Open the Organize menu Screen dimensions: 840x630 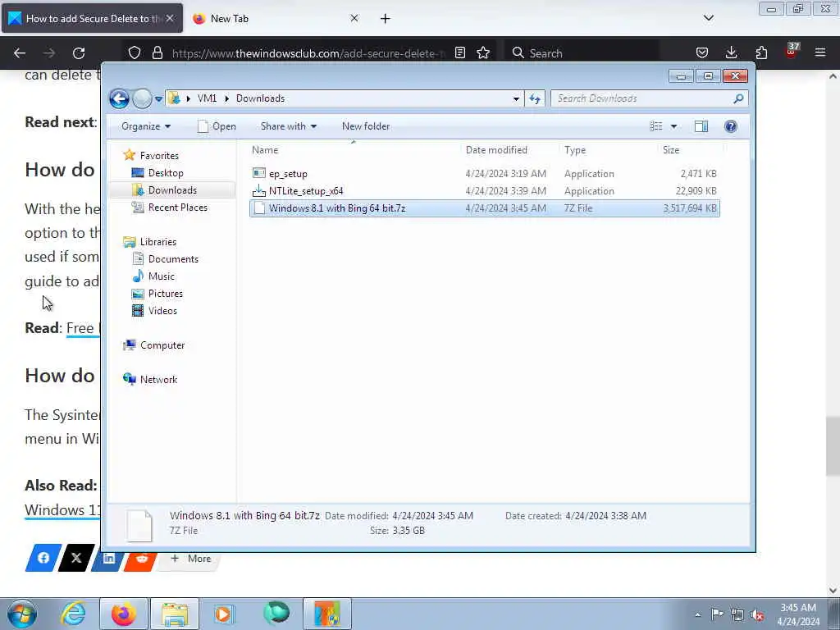146,126
